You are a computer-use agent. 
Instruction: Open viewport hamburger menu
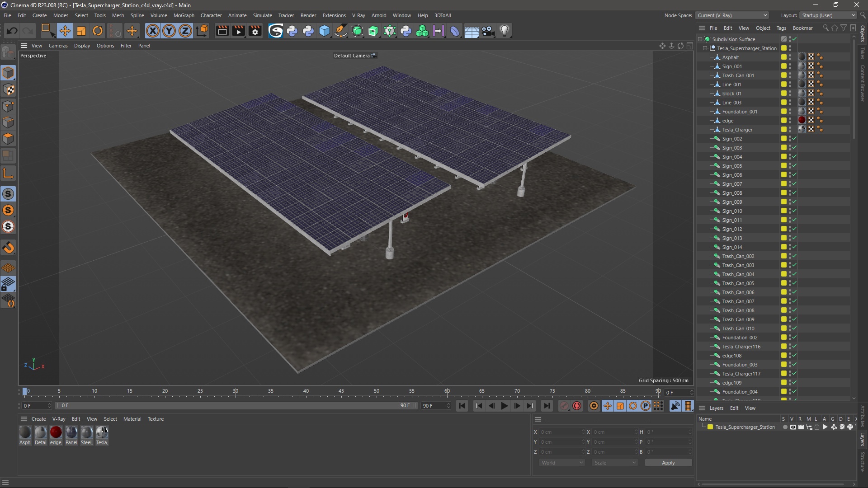(24, 46)
